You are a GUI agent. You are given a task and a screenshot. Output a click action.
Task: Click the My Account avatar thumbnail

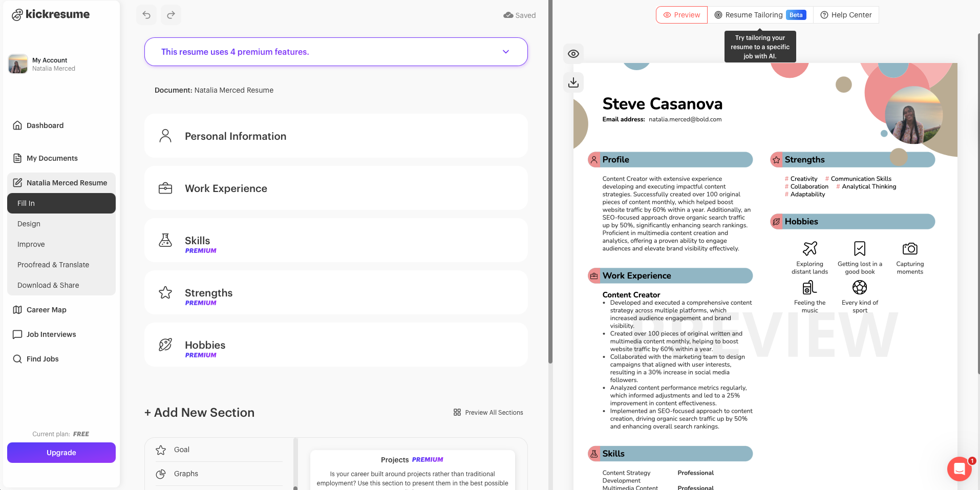click(x=18, y=63)
